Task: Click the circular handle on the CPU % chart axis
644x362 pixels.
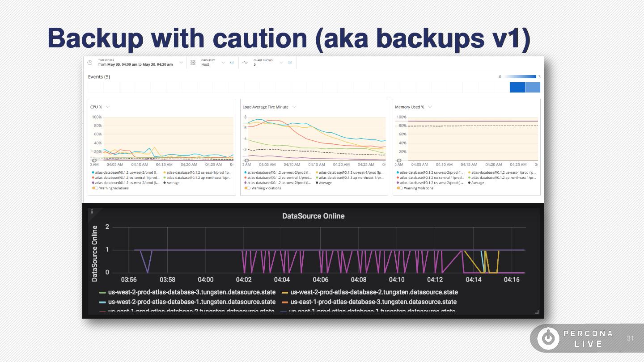Action: [94, 160]
